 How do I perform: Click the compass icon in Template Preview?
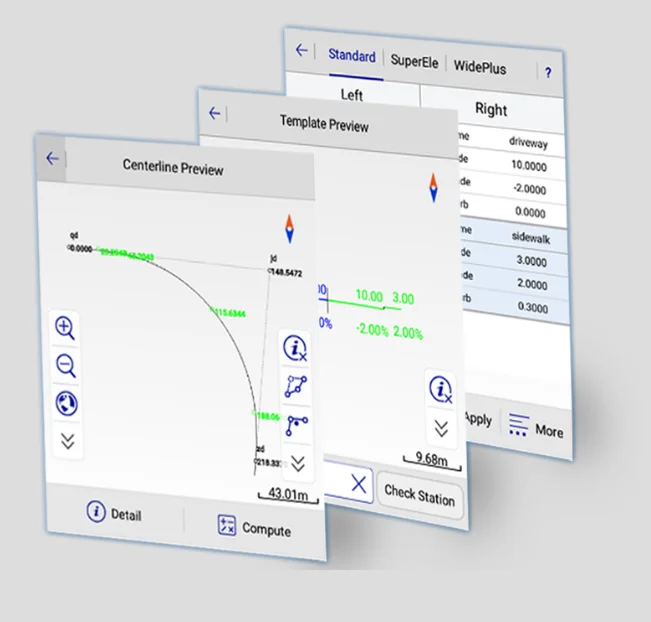click(433, 188)
